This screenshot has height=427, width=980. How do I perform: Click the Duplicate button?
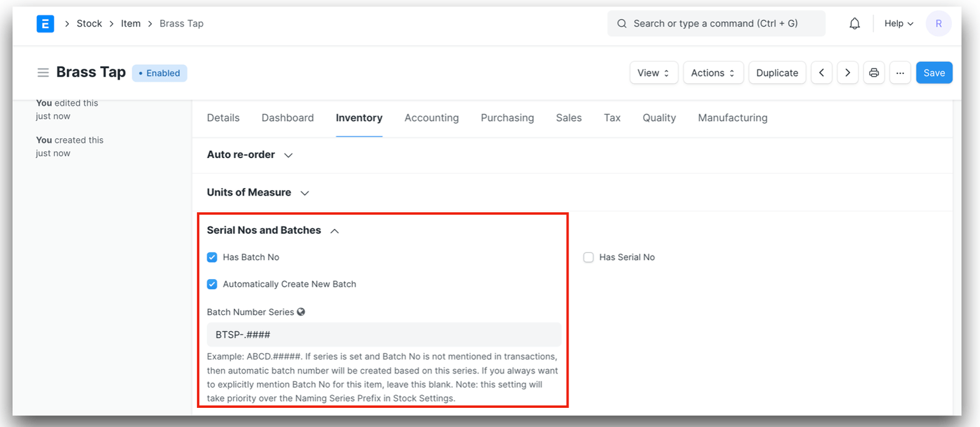coord(777,73)
